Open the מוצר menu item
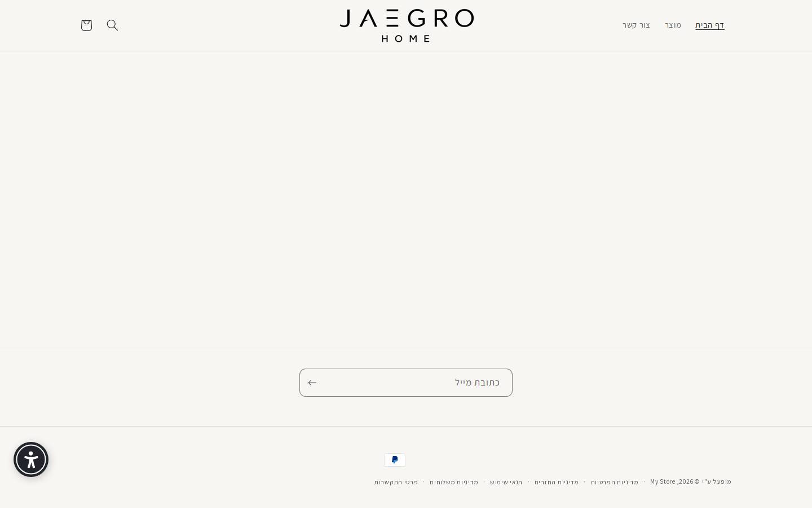 pos(673,25)
